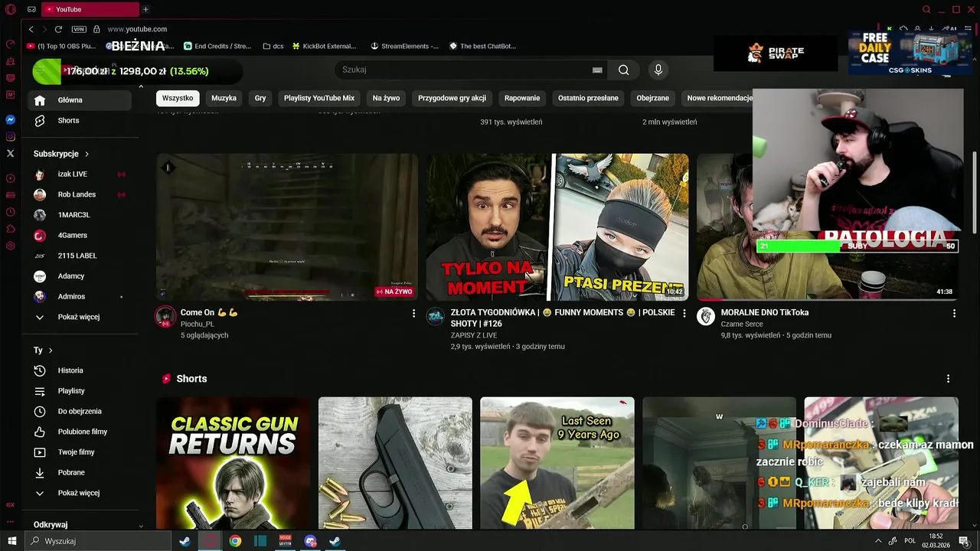
Task: Open the Opera GX main menu logo
Action: tap(10, 9)
